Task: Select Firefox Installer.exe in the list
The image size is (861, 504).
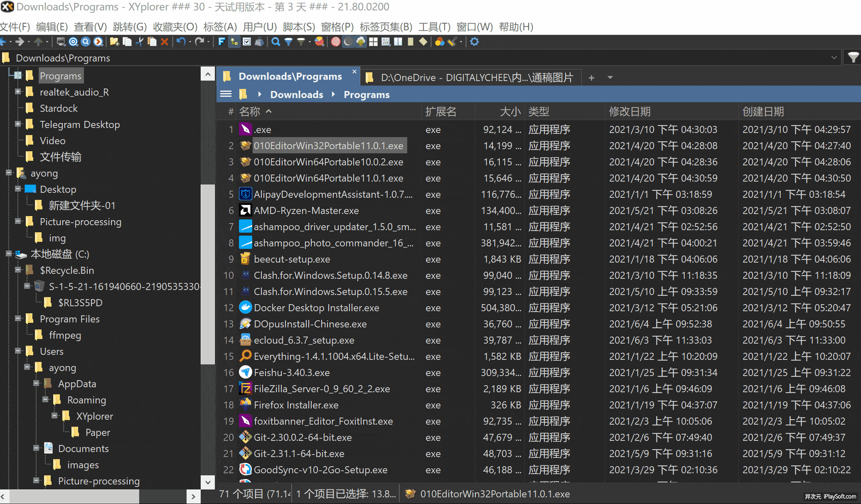Action: [x=296, y=405]
